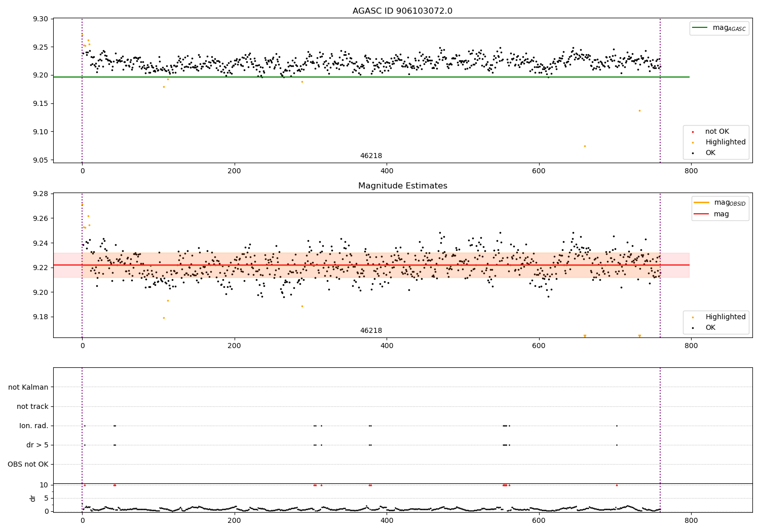Click y-tick 9.18 on Magnitude Estimates plot
The image size is (760, 532).
click(41, 317)
